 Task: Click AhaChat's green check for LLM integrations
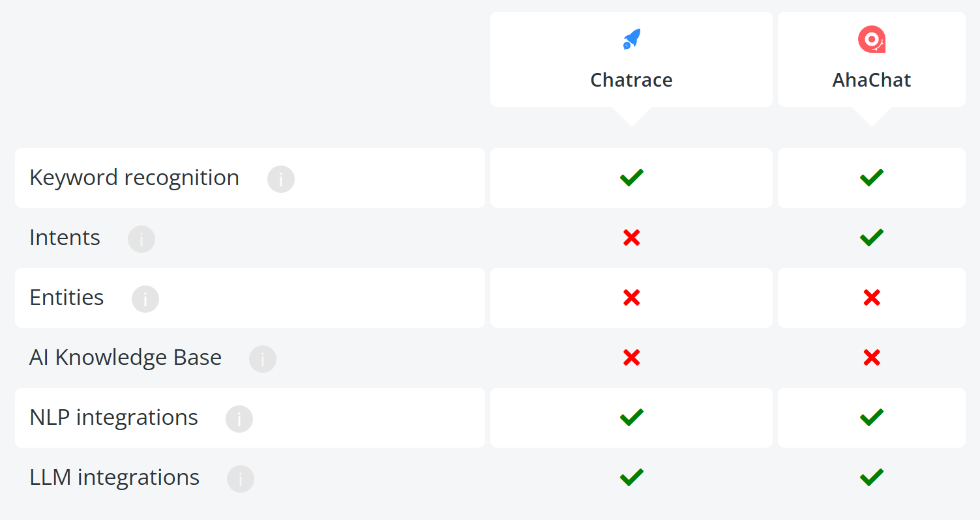point(872,477)
